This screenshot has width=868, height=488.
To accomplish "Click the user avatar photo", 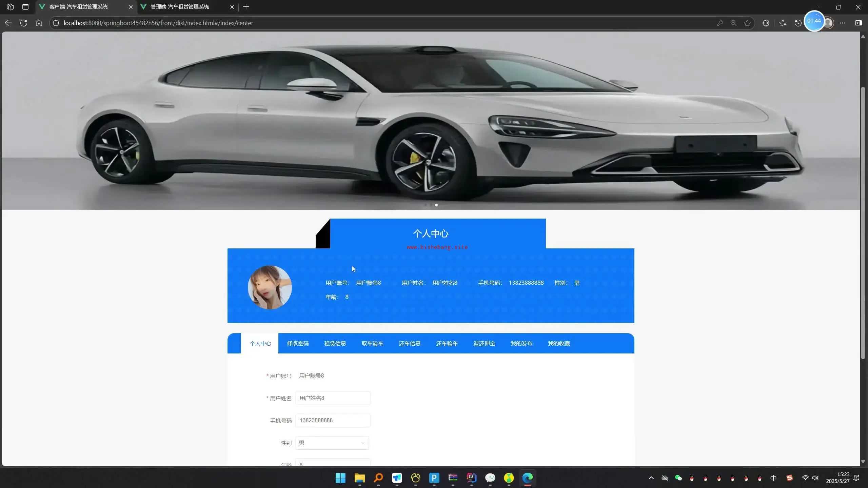I will coord(270,287).
